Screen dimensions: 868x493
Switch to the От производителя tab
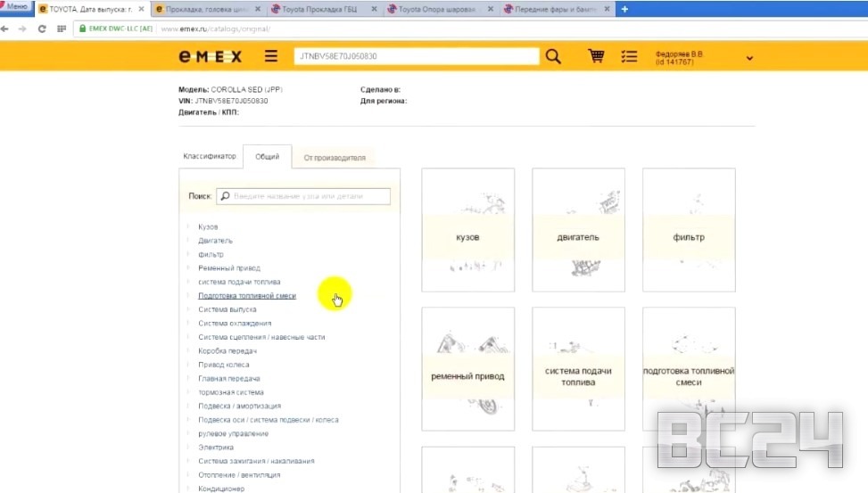point(335,158)
